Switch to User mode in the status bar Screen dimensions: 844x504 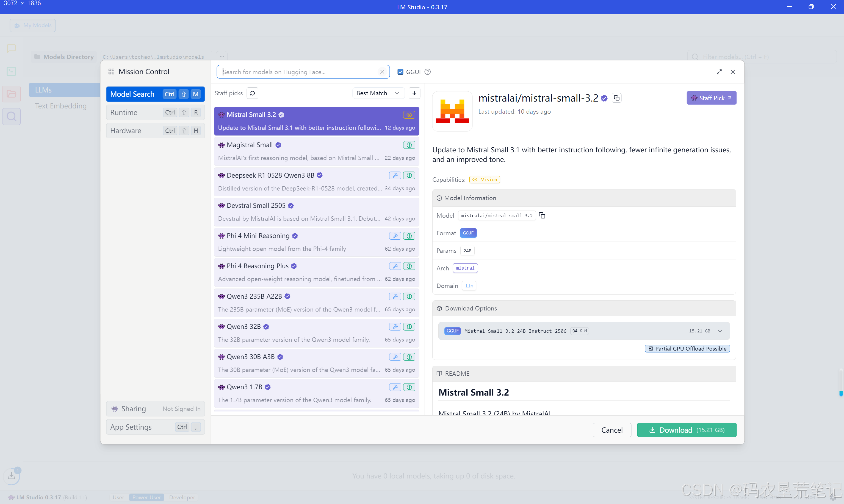(x=118, y=497)
